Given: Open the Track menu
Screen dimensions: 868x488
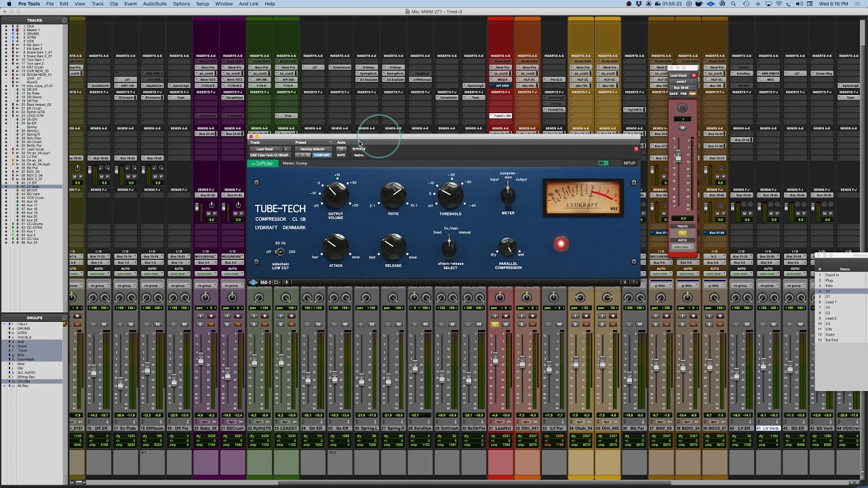Looking at the screenshot, I should click(x=98, y=4).
